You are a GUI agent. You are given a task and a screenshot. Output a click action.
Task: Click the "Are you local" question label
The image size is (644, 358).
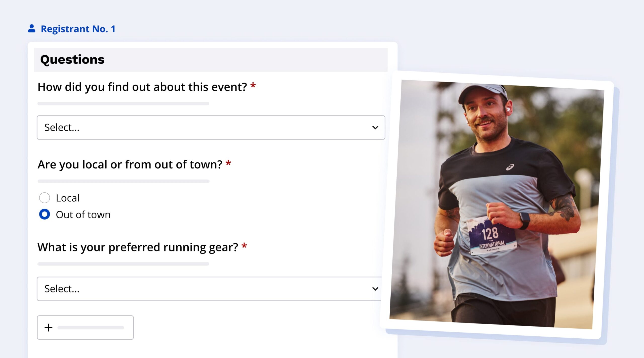coord(130,165)
